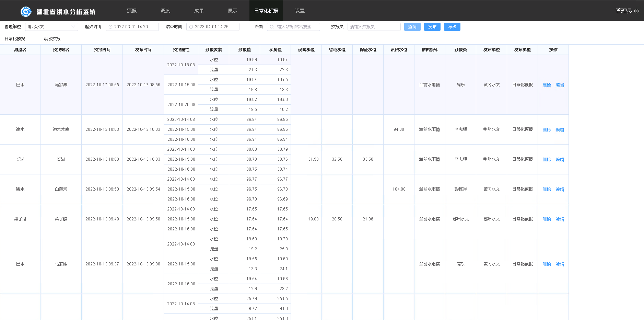
Task: Click 删除 for 长湖 row
Action: click(x=547, y=160)
